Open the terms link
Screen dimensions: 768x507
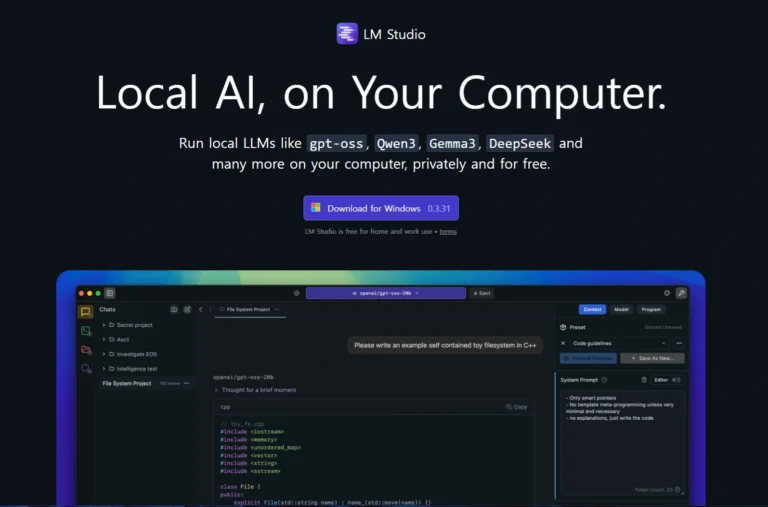(x=448, y=232)
